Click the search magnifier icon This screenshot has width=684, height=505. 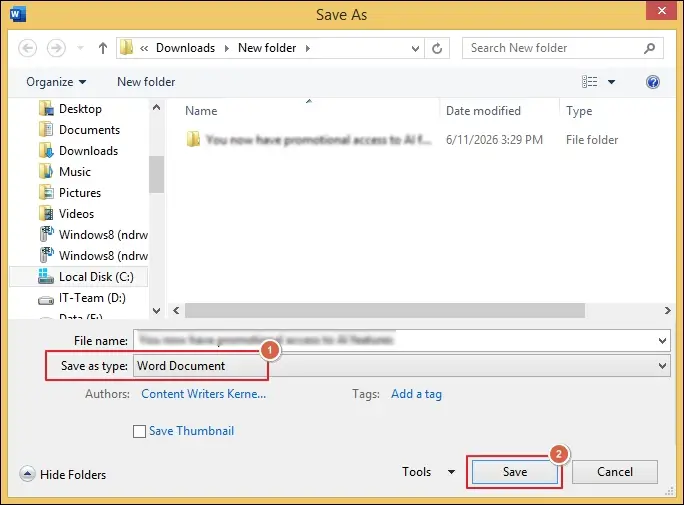(649, 48)
